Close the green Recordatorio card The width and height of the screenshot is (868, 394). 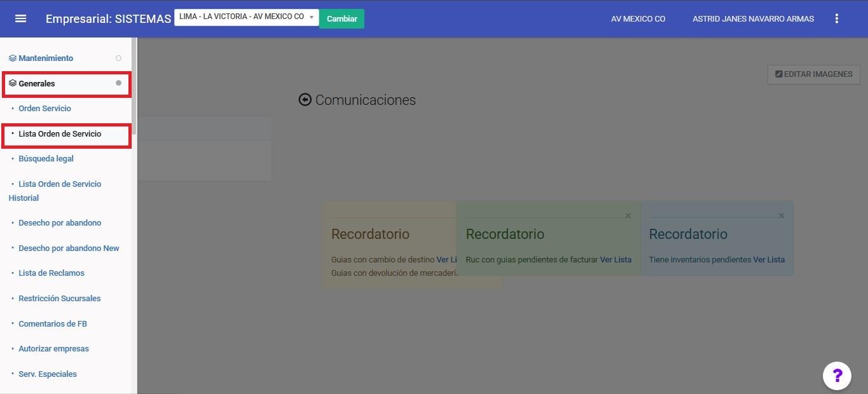(x=628, y=216)
